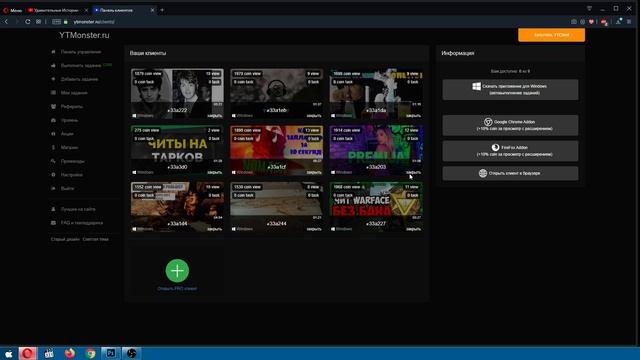This screenshot has height=360, width=640.
Task: Open 'Рефералы' in the sidebar
Action: point(72,107)
